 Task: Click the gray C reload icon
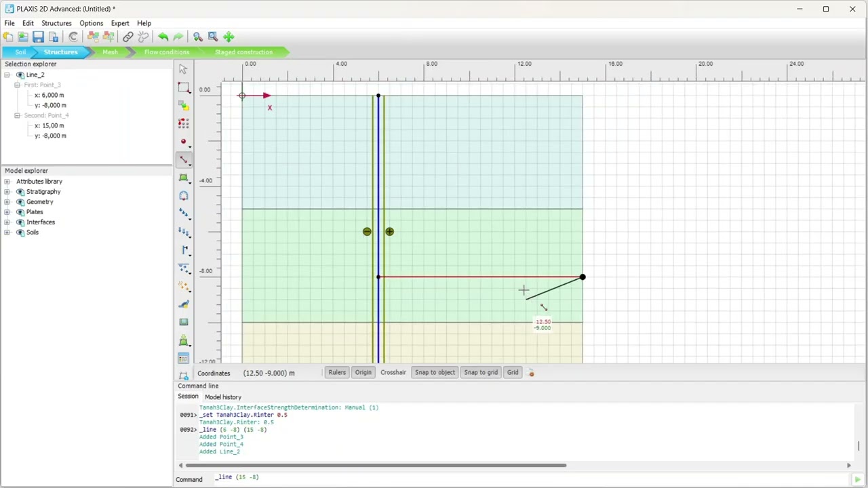click(x=73, y=37)
